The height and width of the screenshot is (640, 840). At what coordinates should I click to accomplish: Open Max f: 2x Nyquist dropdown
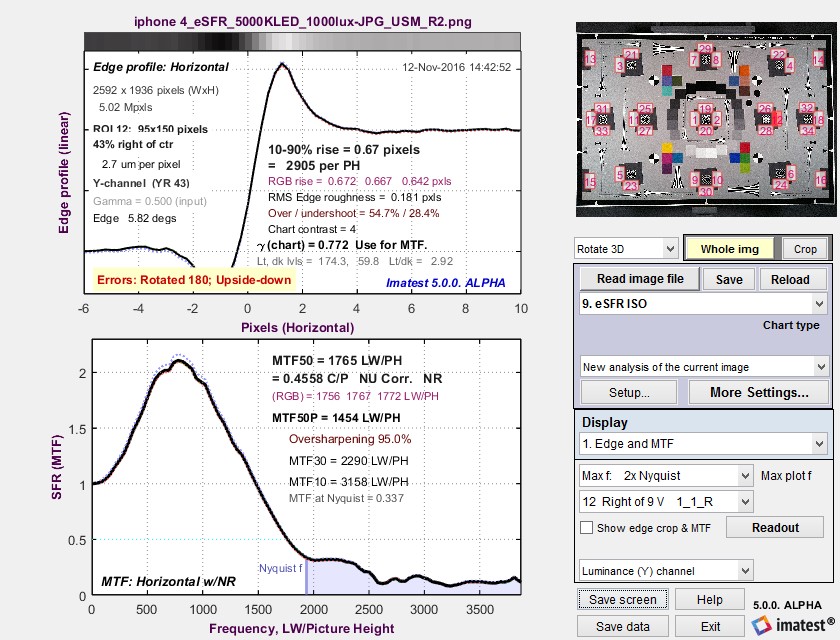(x=666, y=476)
